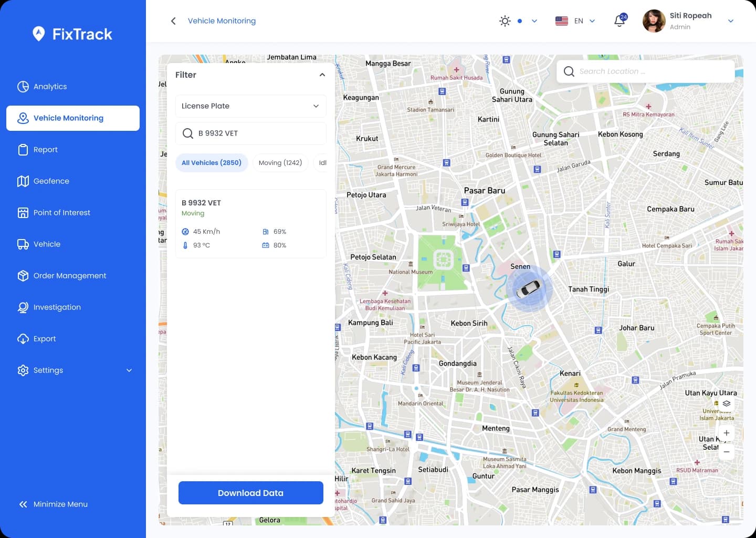Click the Siti Ropeah username text
This screenshot has width=756, height=538.
[690, 16]
